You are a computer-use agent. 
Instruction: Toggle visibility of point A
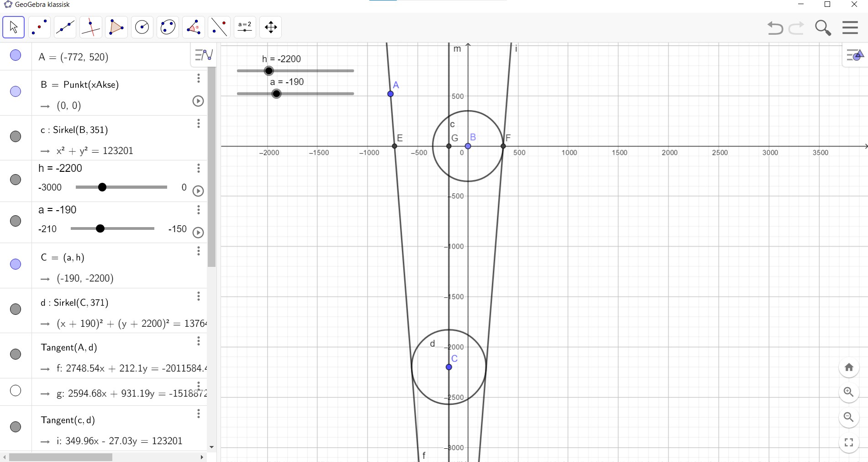point(16,55)
